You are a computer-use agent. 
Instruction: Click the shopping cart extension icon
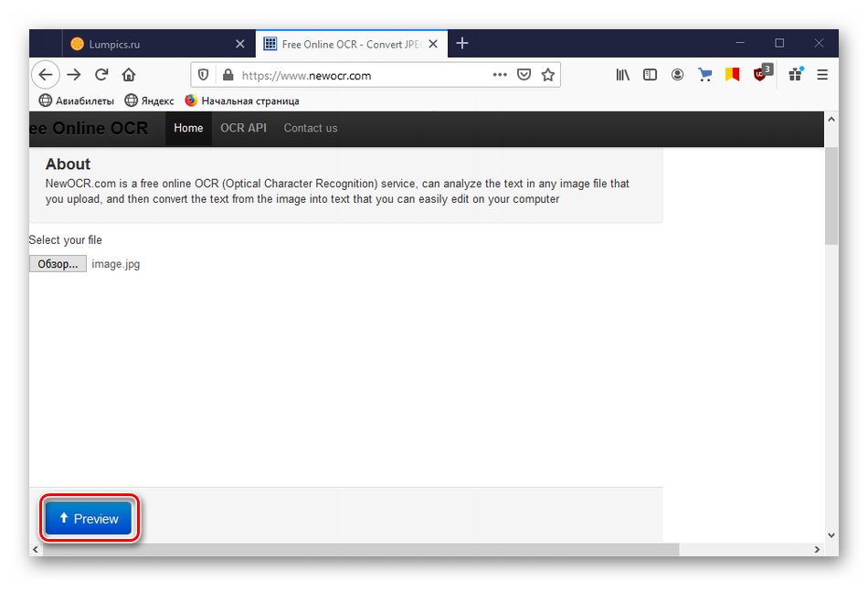704,75
